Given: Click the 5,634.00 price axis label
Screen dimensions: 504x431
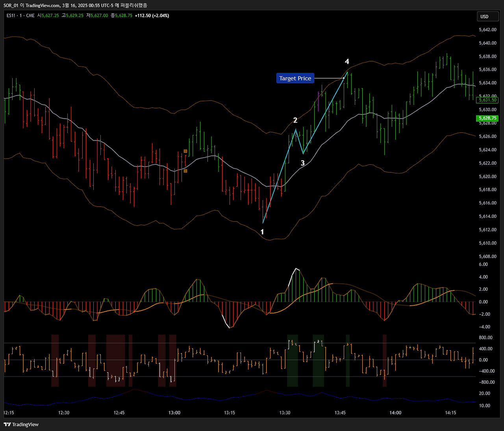Looking at the screenshot, I should coord(487,83).
